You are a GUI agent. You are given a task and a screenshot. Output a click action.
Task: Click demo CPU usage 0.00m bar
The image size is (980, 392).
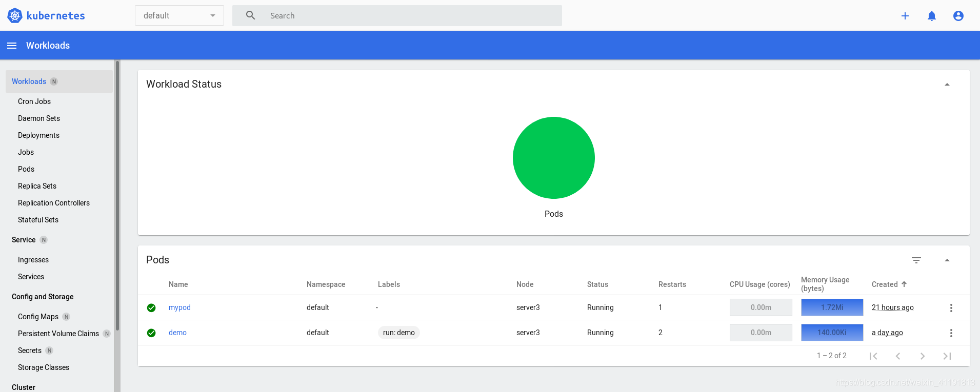click(761, 333)
